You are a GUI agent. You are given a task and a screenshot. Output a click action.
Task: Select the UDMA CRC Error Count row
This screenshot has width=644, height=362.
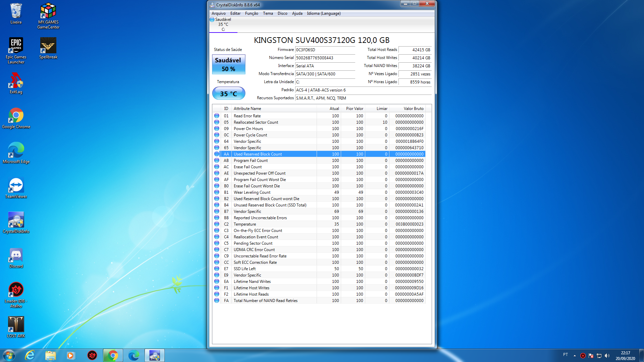319,250
